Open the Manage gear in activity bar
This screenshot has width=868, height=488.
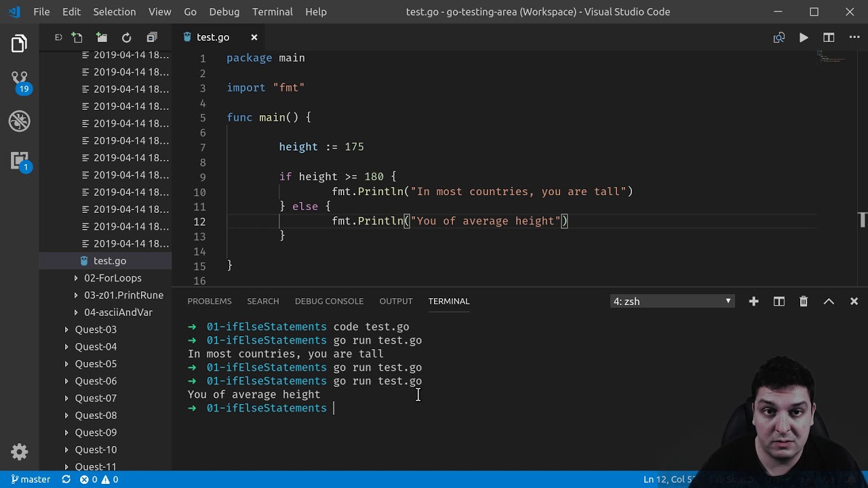19,452
